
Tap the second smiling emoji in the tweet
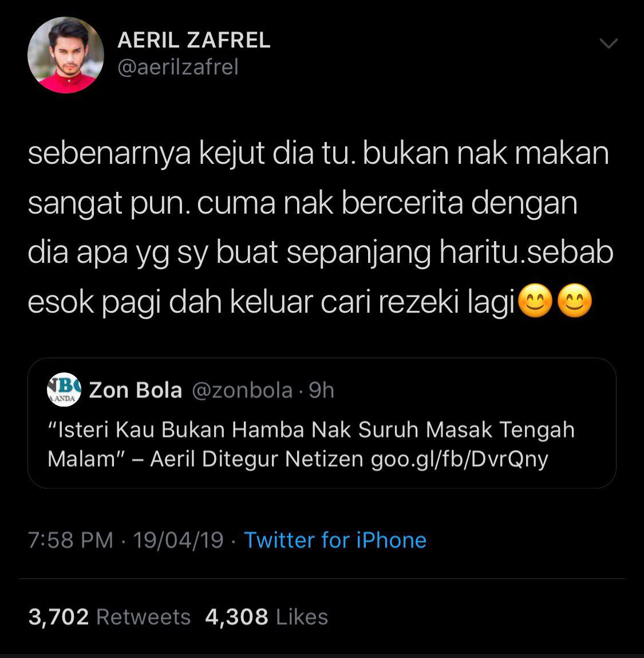574,301
